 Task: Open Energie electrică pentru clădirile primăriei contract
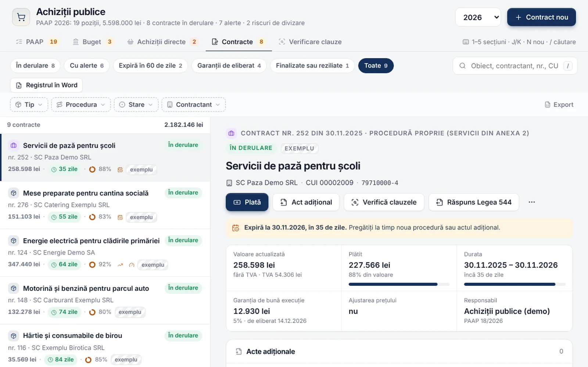tap(105, 253)
